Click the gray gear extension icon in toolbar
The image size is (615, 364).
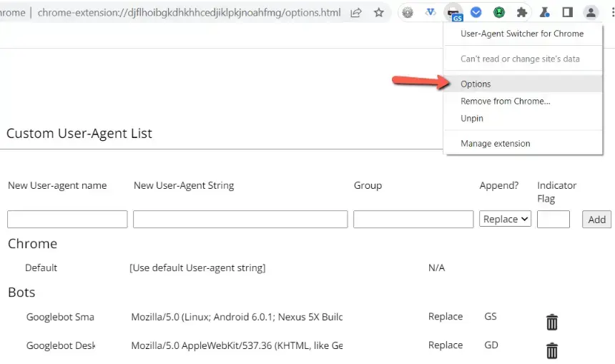tap(408, 13)
